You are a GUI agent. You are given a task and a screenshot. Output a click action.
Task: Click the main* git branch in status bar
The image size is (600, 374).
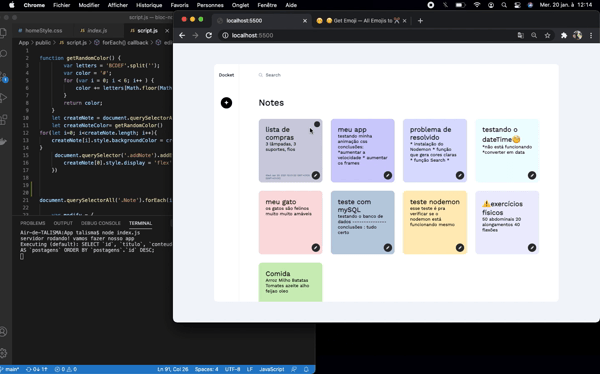(11, 369)
